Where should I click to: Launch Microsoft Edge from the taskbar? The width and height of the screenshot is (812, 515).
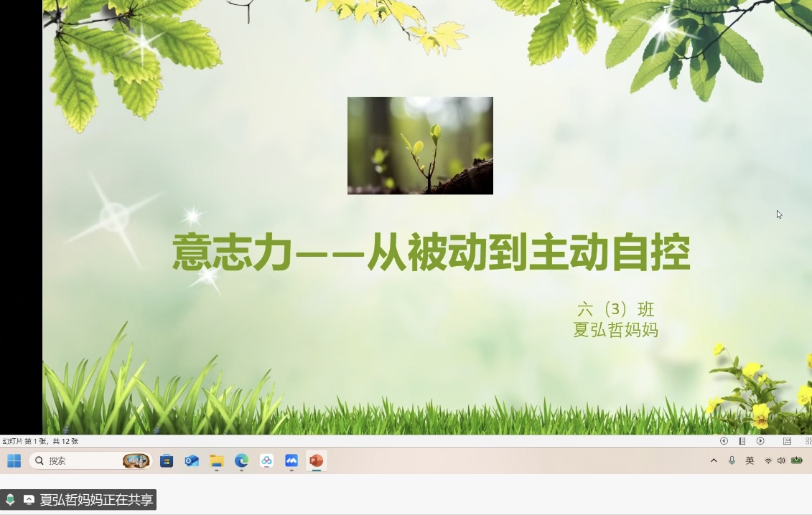[241, 461]
